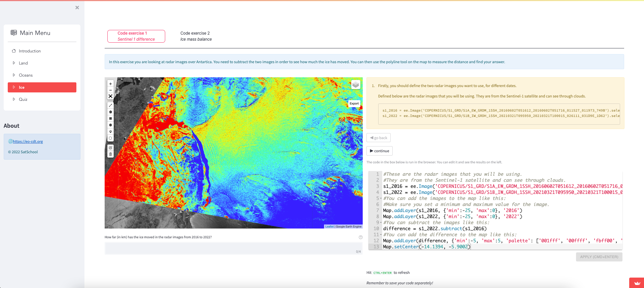Select the polygon drawing tool
The height and width of the screenshot is (288, 644).
[x=110, y=112]
